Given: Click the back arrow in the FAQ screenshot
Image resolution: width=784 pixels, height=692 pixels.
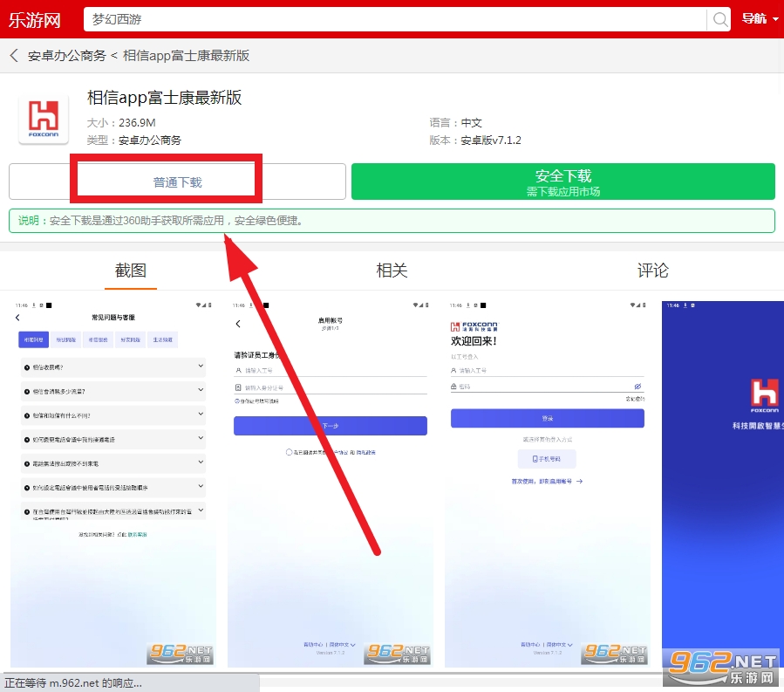Looking at the screenshot, I should pyautogui.click(x=17, y=319).
